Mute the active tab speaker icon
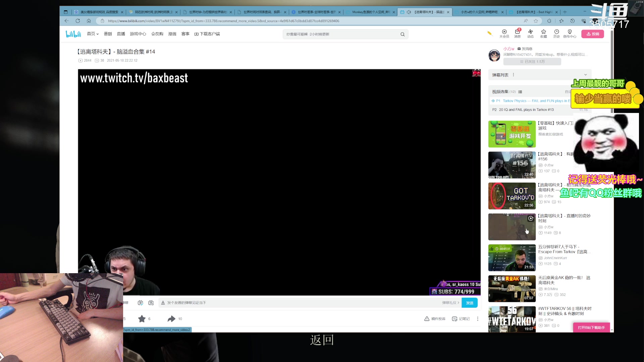This screenshot has height=362, width=644. (x=409, y=12)
